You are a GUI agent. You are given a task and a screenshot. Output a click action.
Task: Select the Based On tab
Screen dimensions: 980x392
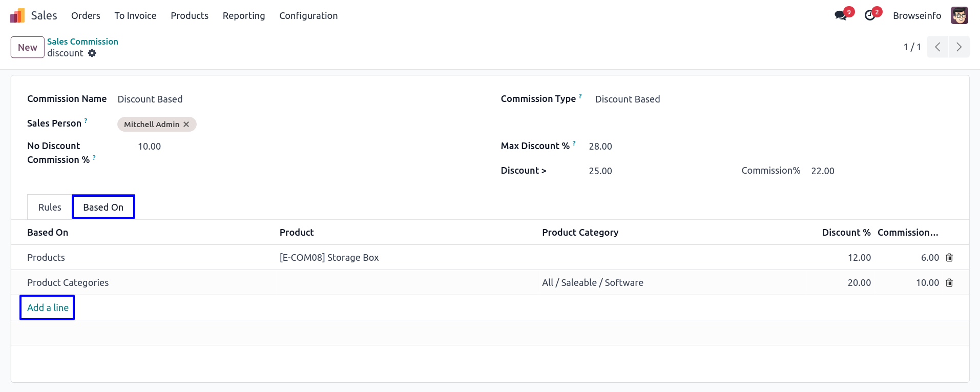click(x=103, y=208)
